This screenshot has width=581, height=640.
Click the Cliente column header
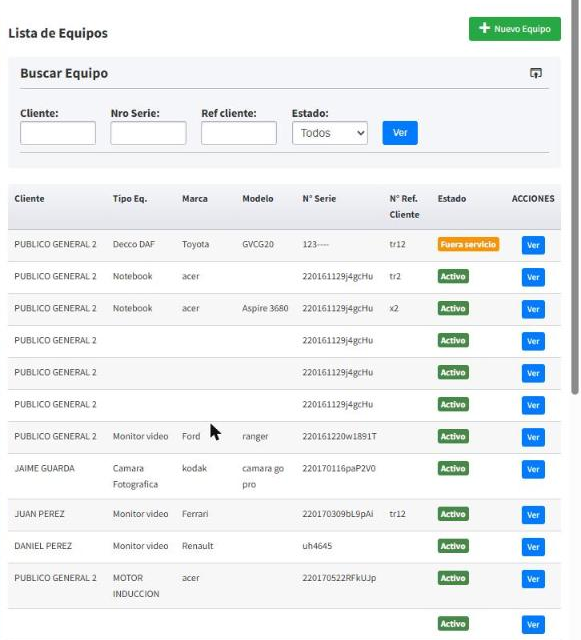29,199
